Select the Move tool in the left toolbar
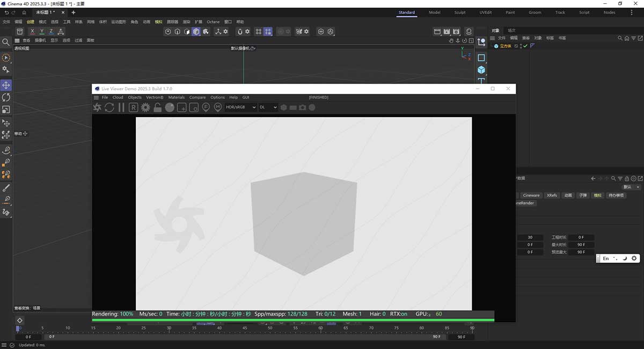The height and width of the screenshot is (349, 644). (6, 85)
